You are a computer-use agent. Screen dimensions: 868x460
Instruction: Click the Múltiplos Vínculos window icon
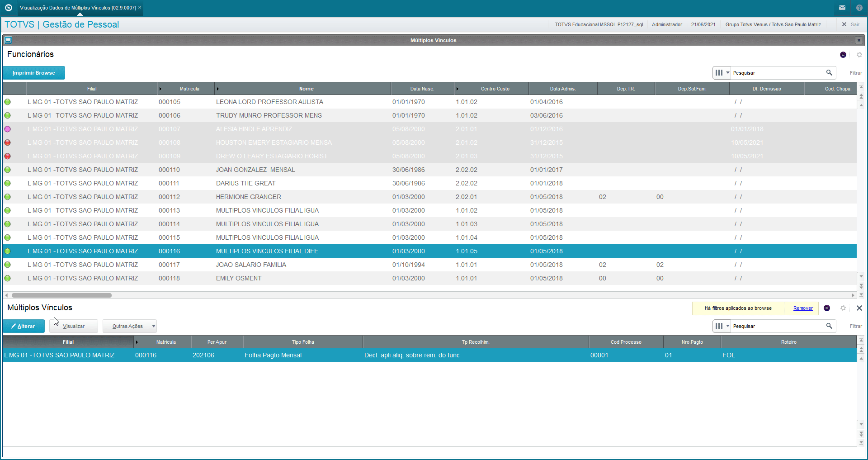[x=8, y=40]
